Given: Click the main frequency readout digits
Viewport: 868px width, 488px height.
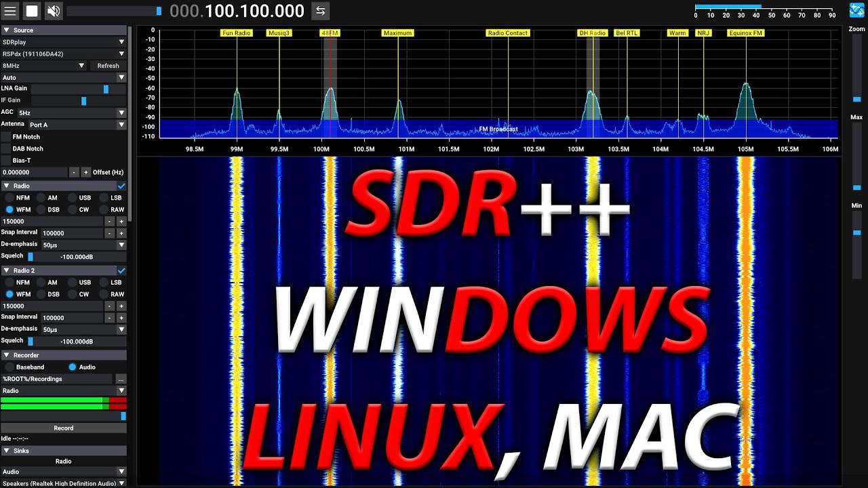Looking at the screenshot, I should (x=237, y=11).
